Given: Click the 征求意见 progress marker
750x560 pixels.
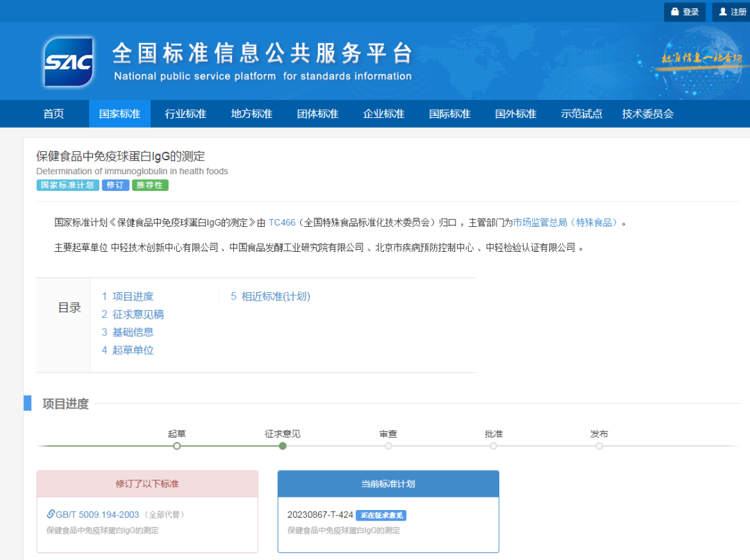Looking at the screenshot, I should click(x=283, y=446).
